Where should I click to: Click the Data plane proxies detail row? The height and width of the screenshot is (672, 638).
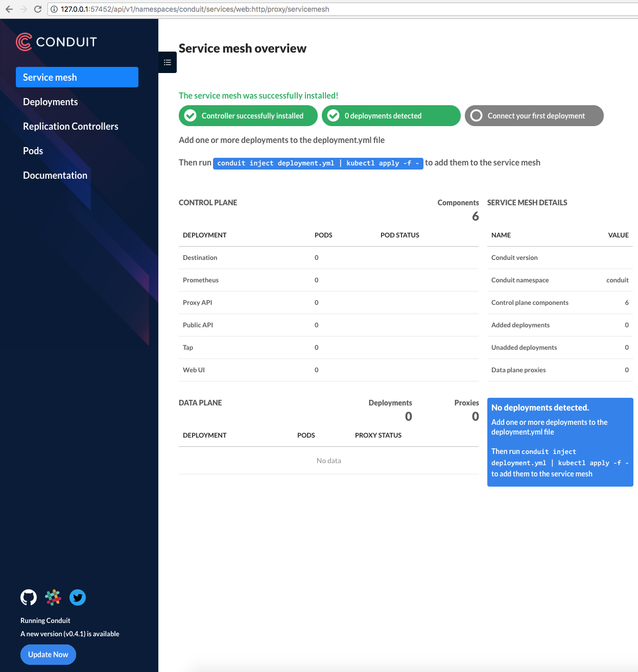point(560,370)
